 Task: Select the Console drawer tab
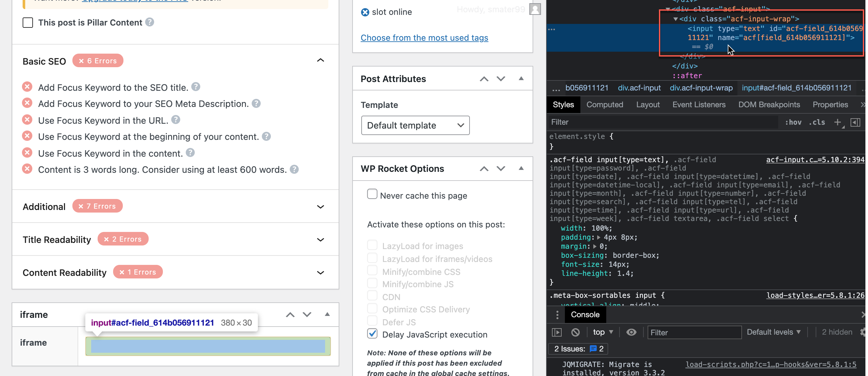585,315
